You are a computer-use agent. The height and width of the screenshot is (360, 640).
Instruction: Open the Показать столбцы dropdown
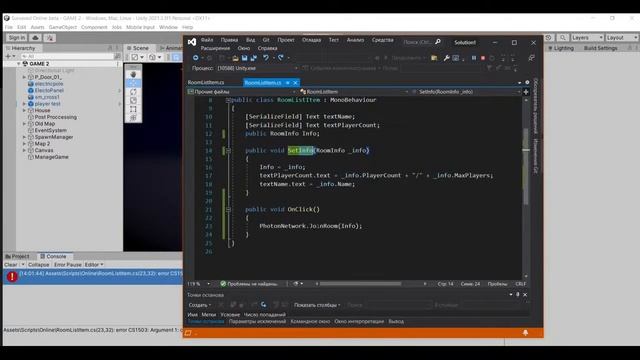click(x=317, y=305)
